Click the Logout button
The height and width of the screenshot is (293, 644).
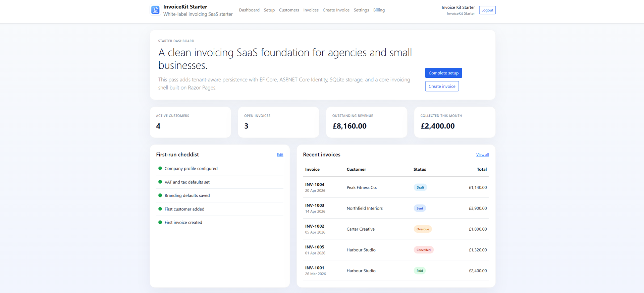click(487, 10)
